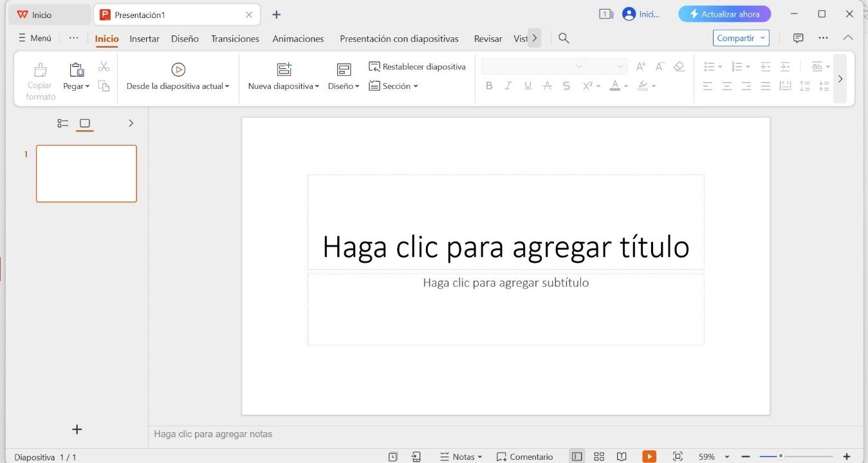
Task: Select the slide 1 thumbnail
Action: tap(86, 173)
